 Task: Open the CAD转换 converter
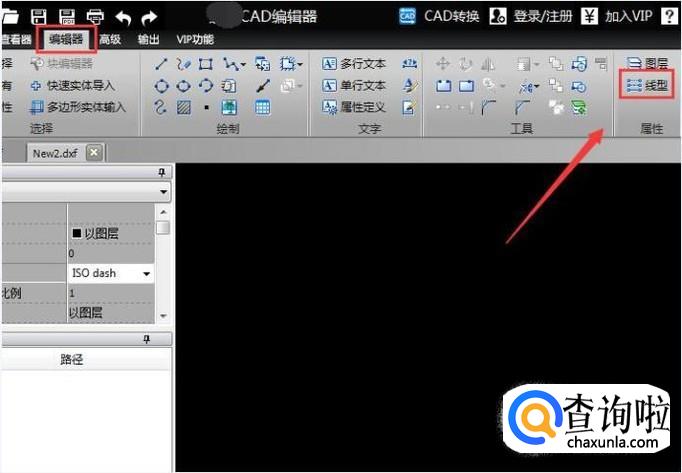click(439, 17)
